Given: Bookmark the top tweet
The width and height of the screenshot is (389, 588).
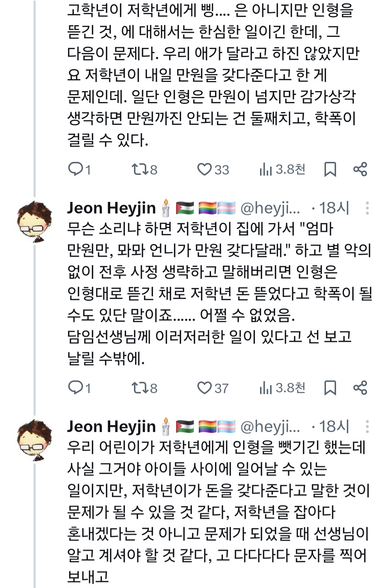Looking at the screenshot, I should [x=330, y=169].
